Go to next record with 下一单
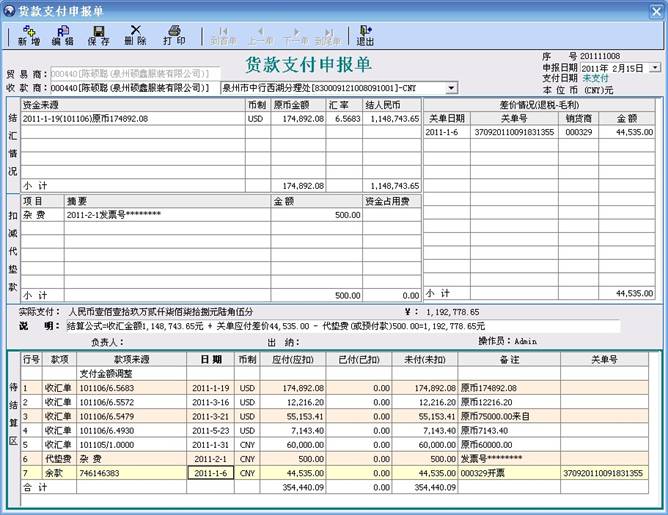Screen dimensions: 668x515 click(296, 37)
